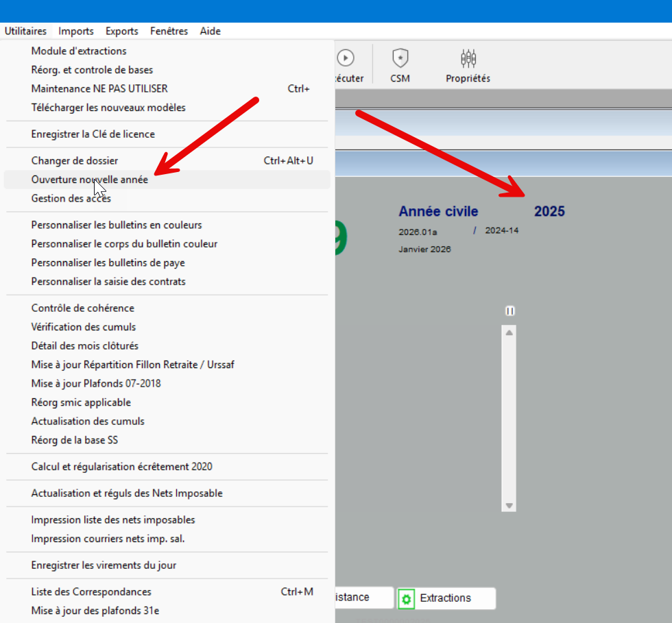Choose Gestion des accès

tap(71, 198)
